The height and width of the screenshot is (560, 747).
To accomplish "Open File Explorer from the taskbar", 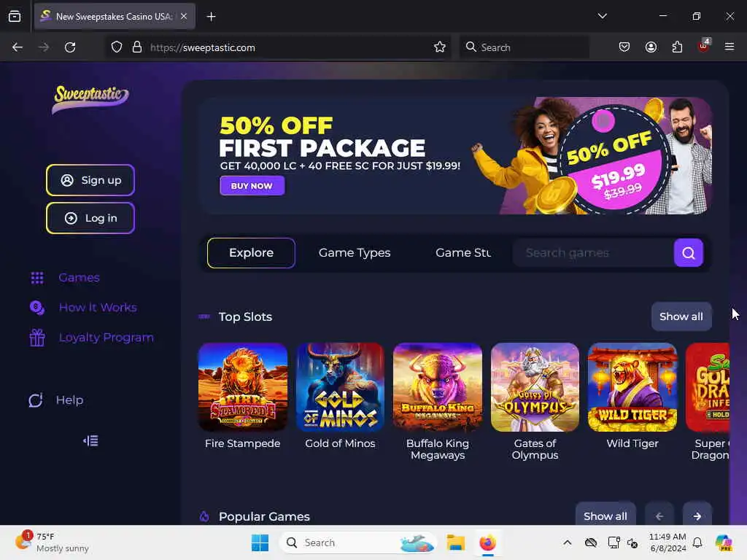I will [455, 542].
